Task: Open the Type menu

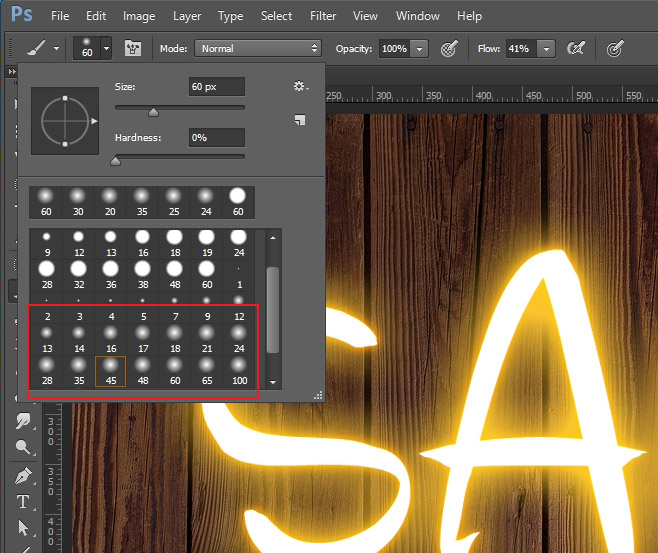Action: pyautogui.click(x=230, y=16)
